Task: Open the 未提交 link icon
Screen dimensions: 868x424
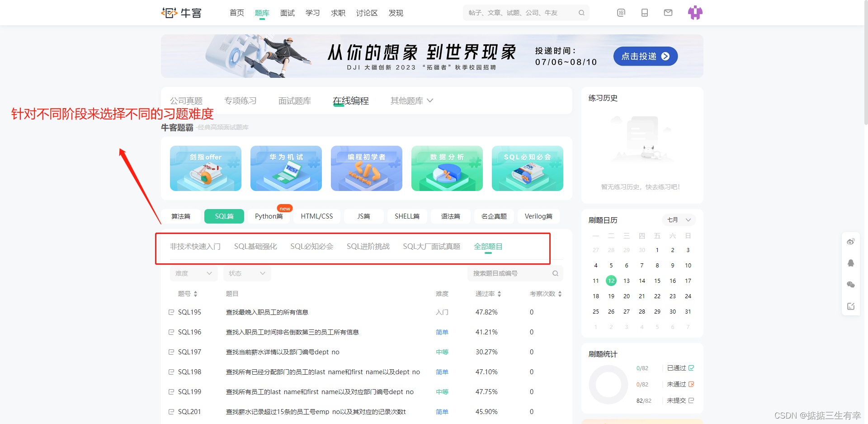Action: click(x=691, y=400)
